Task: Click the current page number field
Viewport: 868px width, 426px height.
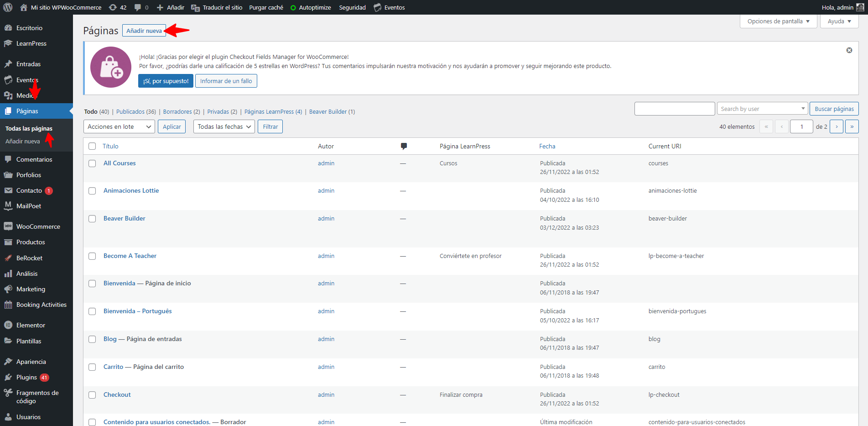Action: (x=801, y=126)
